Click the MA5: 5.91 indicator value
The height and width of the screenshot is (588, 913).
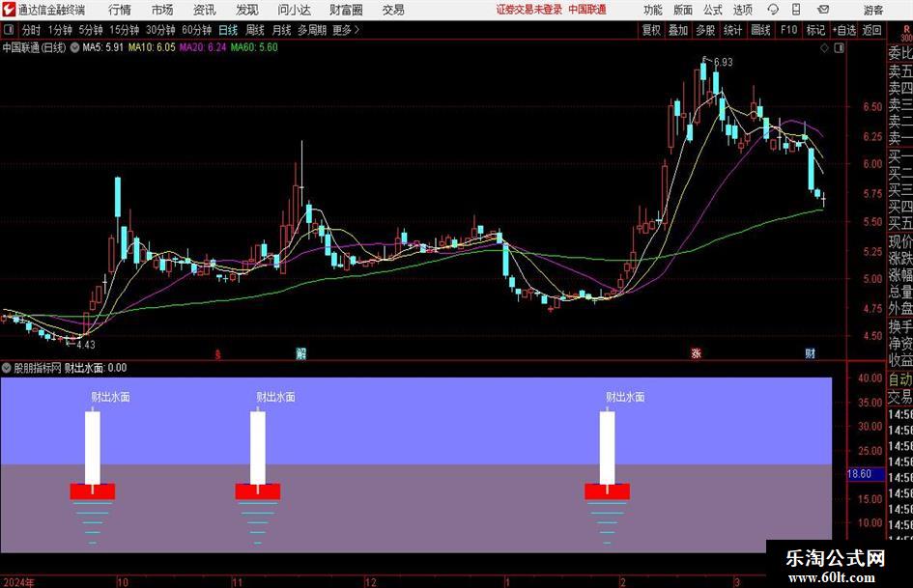coord(102,47)
